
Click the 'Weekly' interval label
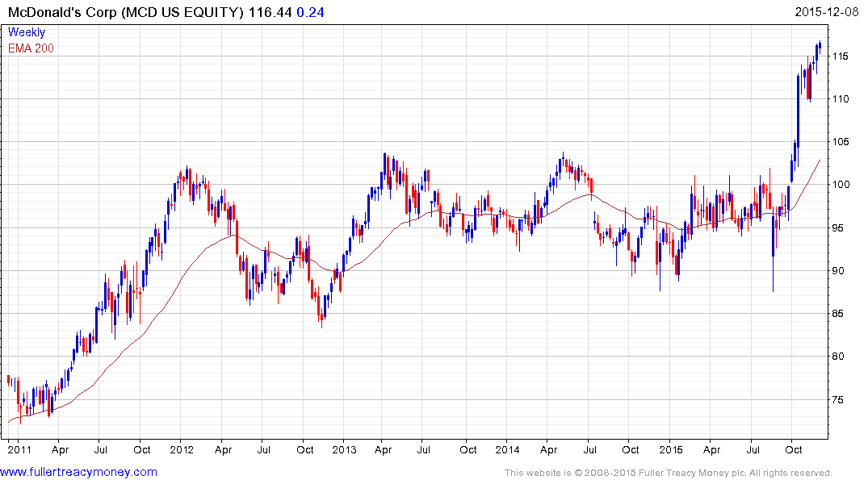[27, 32]
